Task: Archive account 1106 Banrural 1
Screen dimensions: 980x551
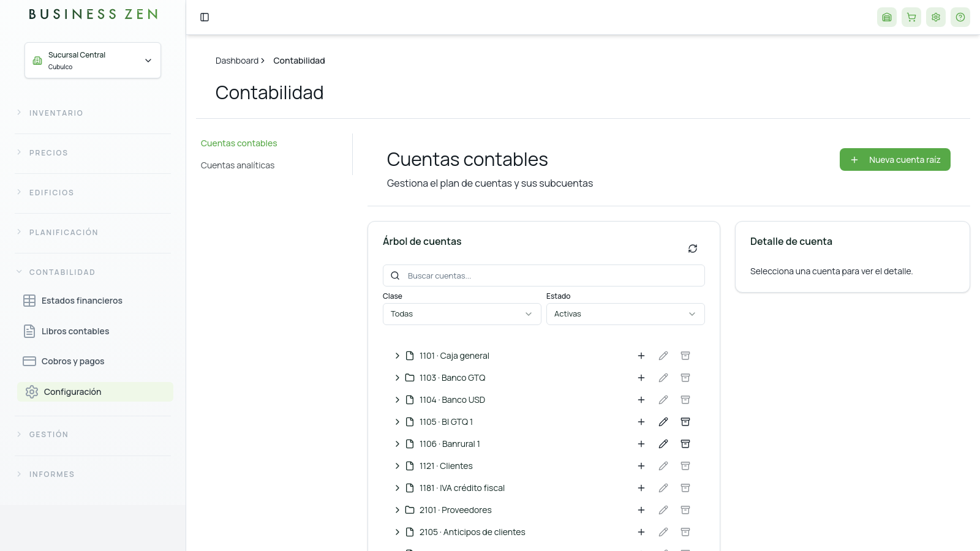Action: coord(685,444)
